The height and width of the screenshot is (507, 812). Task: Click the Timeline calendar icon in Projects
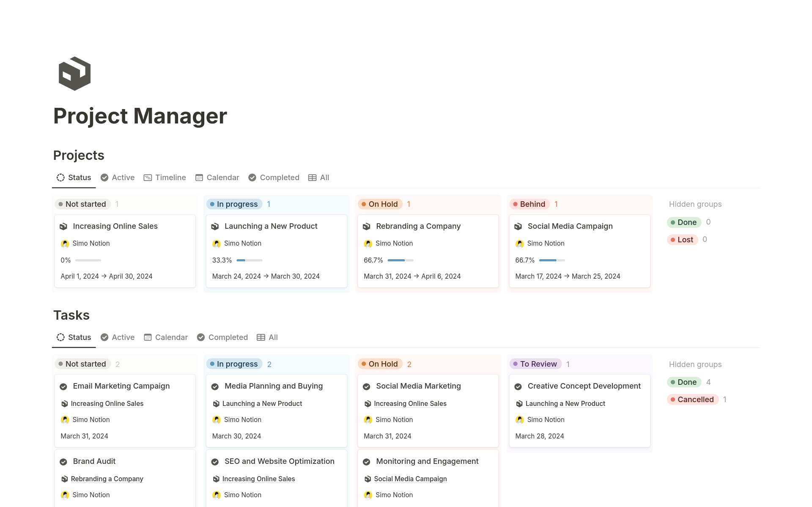[x=147, y=177]
